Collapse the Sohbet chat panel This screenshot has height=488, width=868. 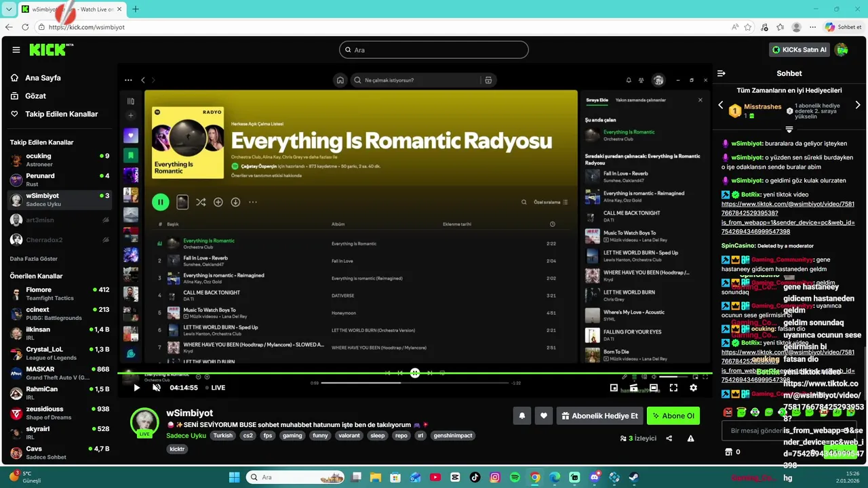pos(722,73)
